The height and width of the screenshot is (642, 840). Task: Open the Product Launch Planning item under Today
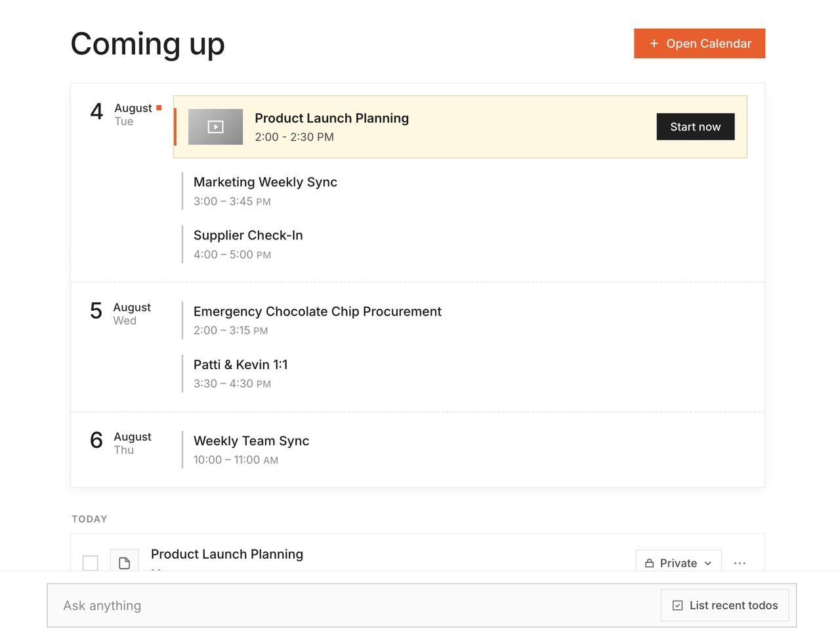[x=227, y=554]
